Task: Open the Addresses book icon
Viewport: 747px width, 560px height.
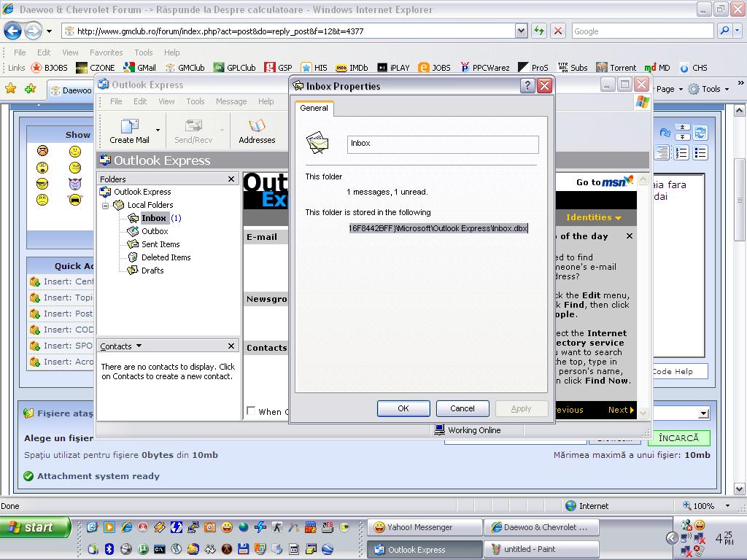Action: pos(257,131)
